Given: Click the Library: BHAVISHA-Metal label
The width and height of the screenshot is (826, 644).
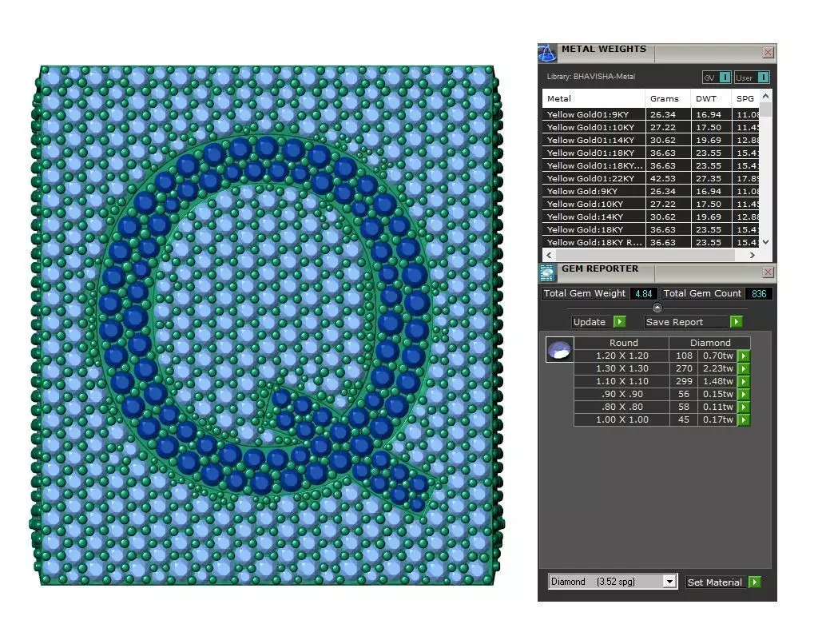Looking at the screenshot, I should (590, 77).
